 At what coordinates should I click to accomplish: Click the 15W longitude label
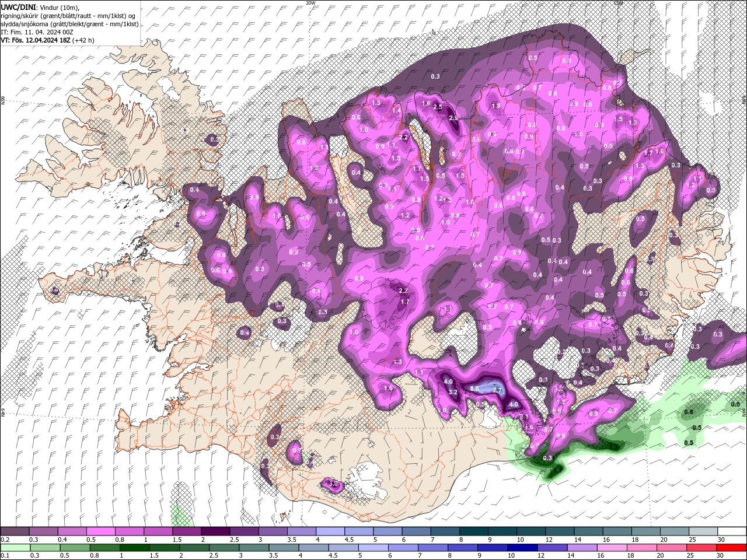click(x=618, y=3)
